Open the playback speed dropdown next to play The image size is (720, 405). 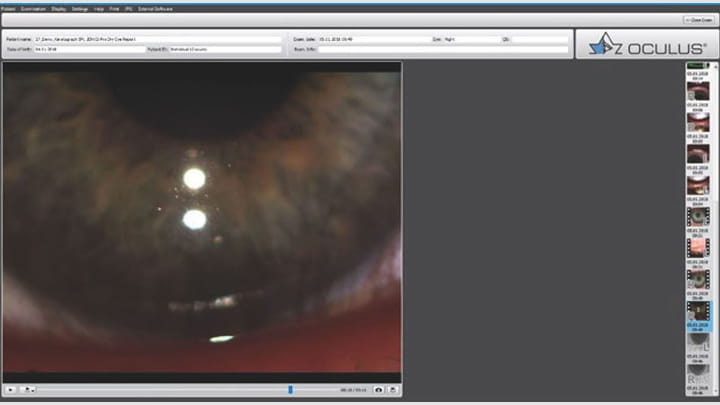pyautogui.click(x=29, y=389)
